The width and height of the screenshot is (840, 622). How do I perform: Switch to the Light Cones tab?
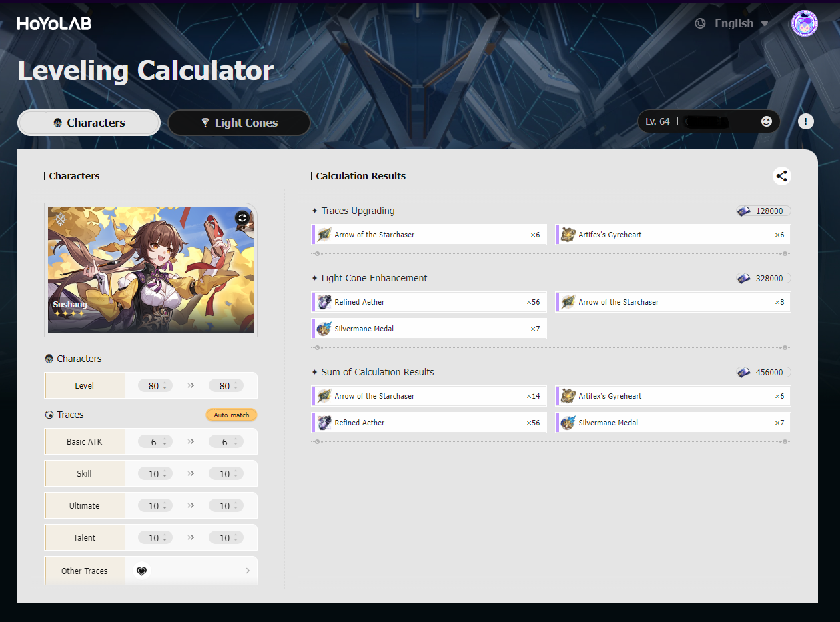[x=239, y=123]
